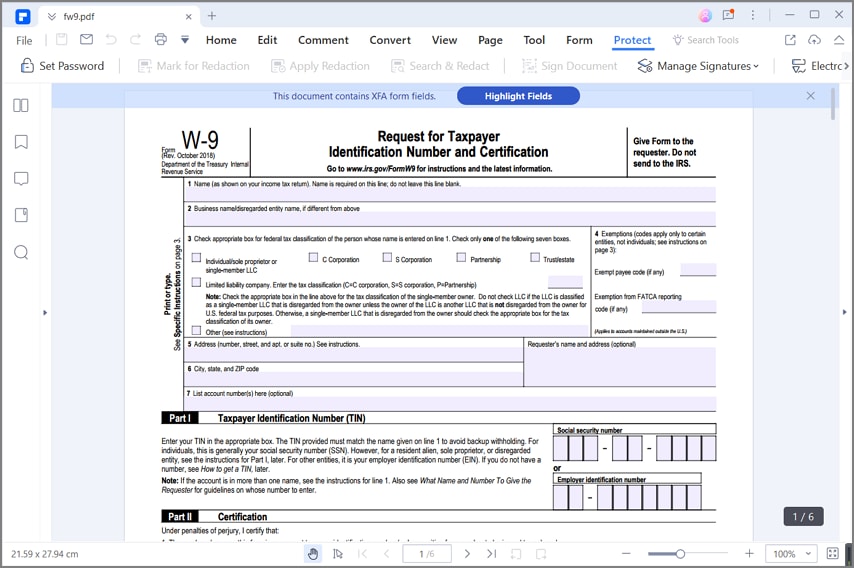Viewport: 854px width, 568px height.
Task: Click the Email envelope icon
Action: tap(86, 39)
